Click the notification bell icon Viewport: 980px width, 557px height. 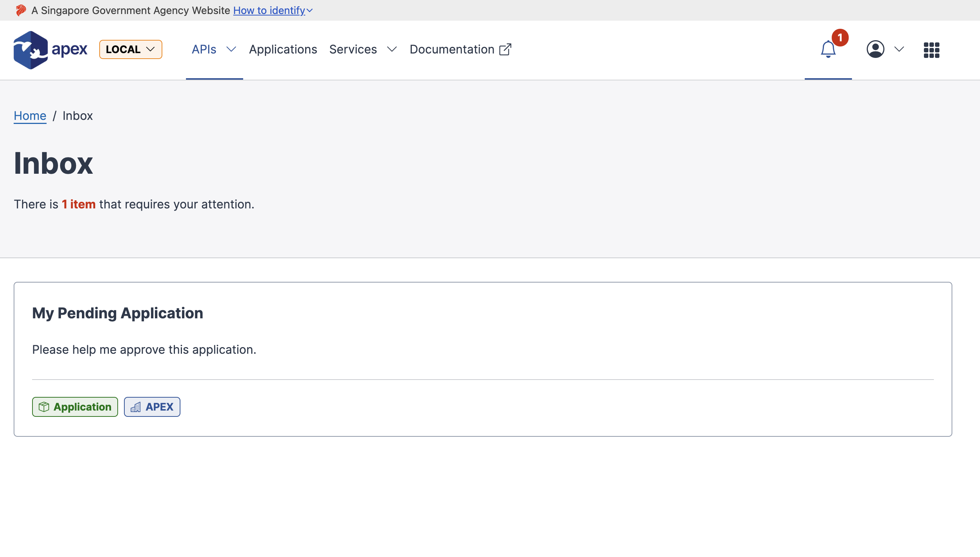click(x=828, y=50)
